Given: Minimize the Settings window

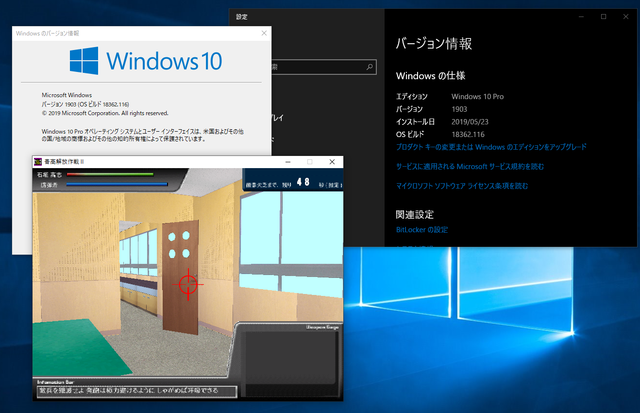Looking at the screenshot, I should point(581,17).
